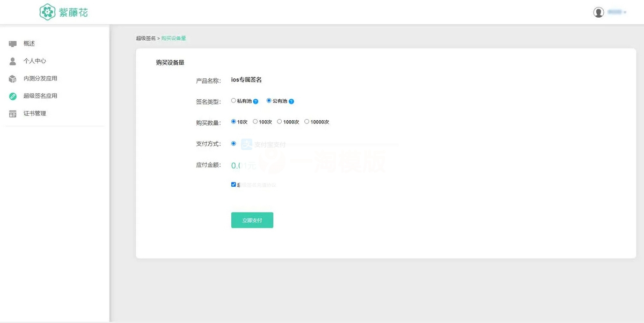Click the 内测分发应用 cube icon
Image resolution: width=644 pixels, height=323 pixels.
[x=12, y=77]
